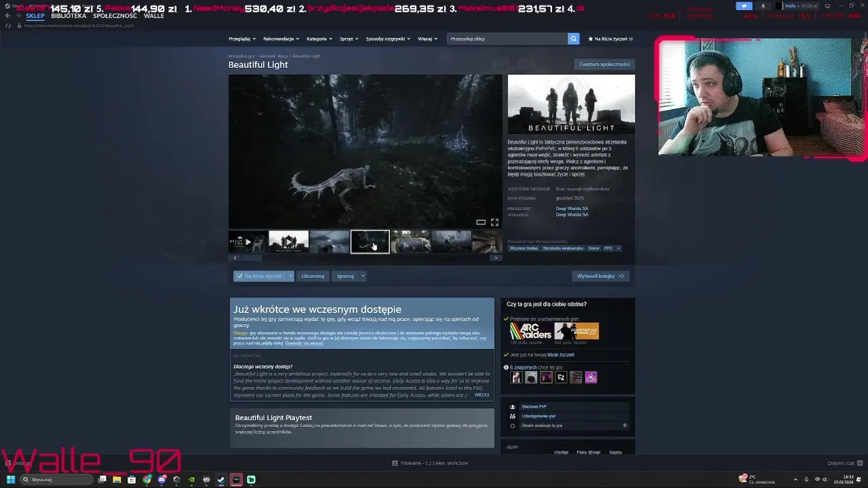Viewport: 868px width, 488px height.
Task: Click the Ignoruj button
Action: click(345, 276)
